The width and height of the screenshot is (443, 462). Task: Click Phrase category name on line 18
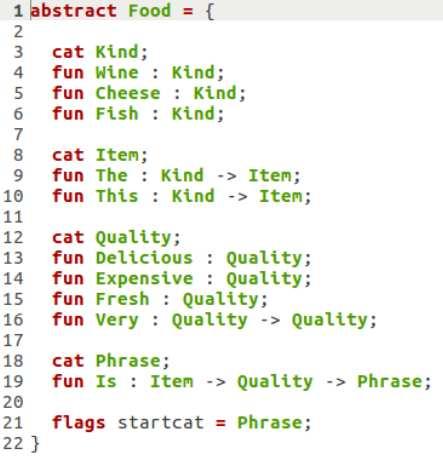click(x=128, y=361)
